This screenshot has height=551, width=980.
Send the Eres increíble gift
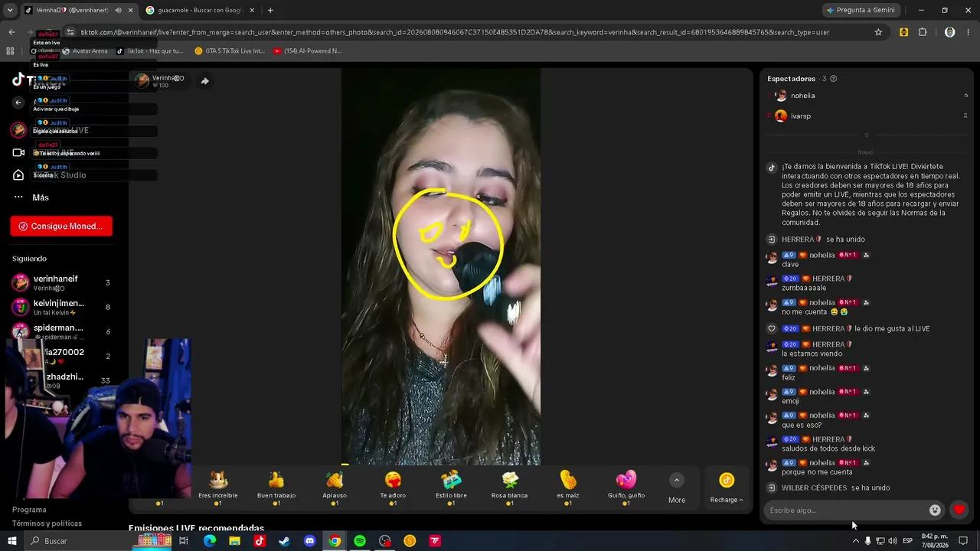click(x=218, y=487)
